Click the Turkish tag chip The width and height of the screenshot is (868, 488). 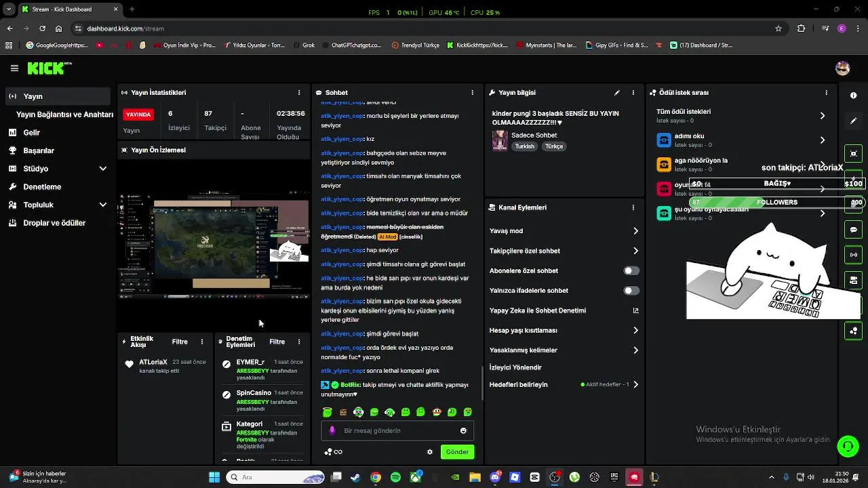click(525, 146)
